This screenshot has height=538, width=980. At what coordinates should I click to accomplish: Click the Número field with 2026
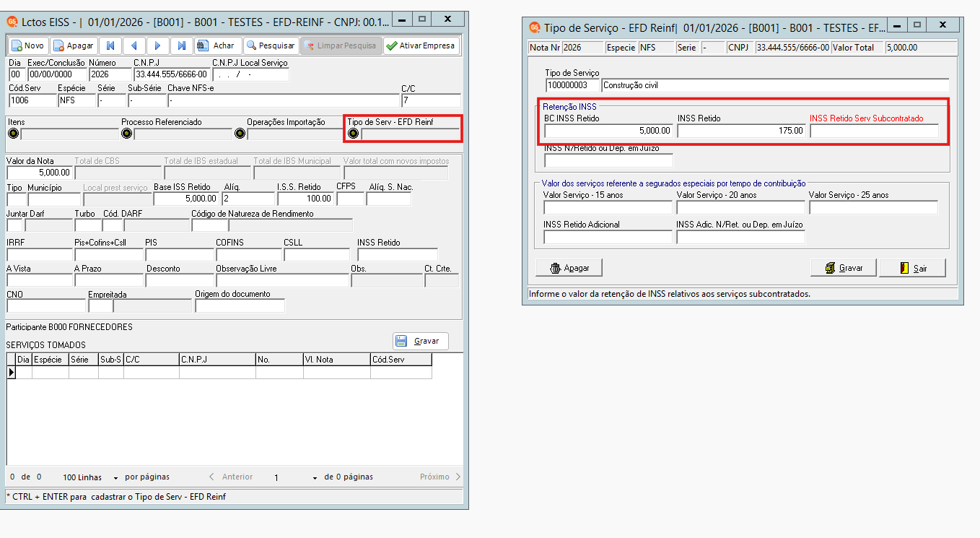pos(110,74)
